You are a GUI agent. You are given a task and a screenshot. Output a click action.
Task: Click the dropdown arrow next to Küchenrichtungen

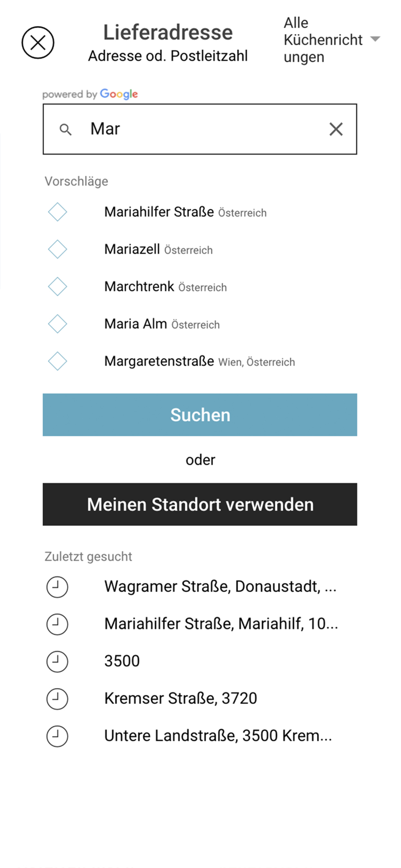pos(375,39)
